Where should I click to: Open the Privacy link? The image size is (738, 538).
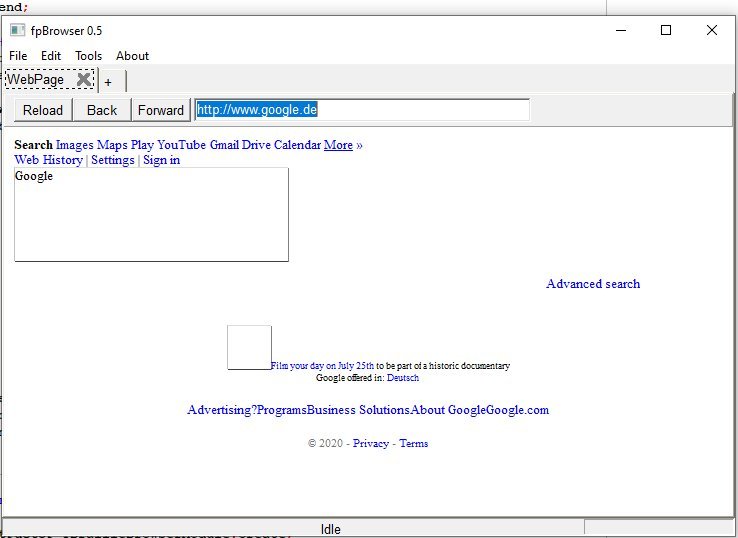click(371, 443)
